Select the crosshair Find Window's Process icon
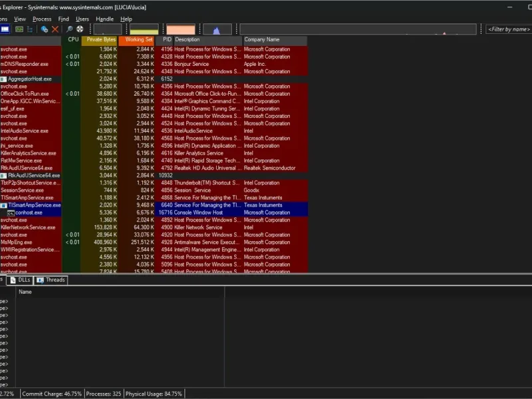 [x=80, y=29]
